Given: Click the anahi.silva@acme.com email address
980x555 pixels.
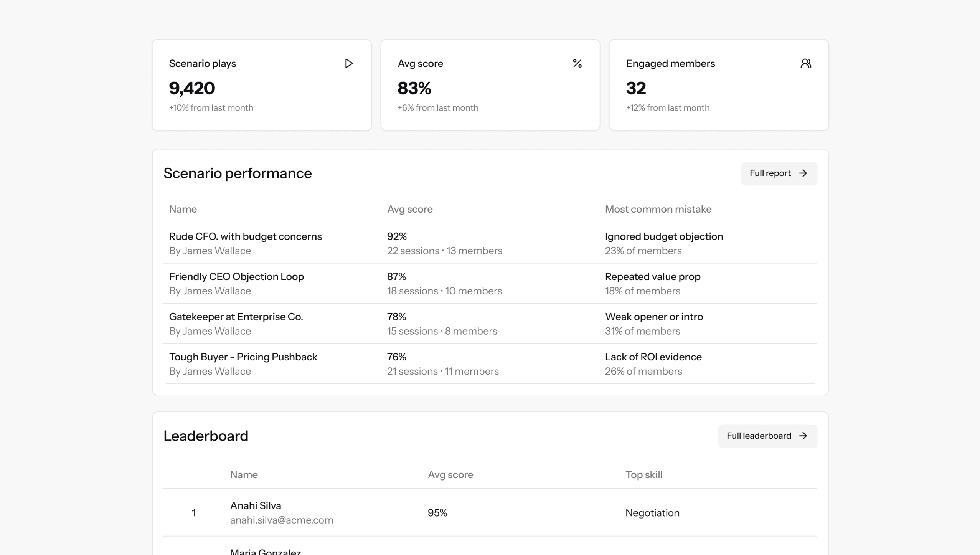Looking at the screenshot, I should click(x=281, y=520).
